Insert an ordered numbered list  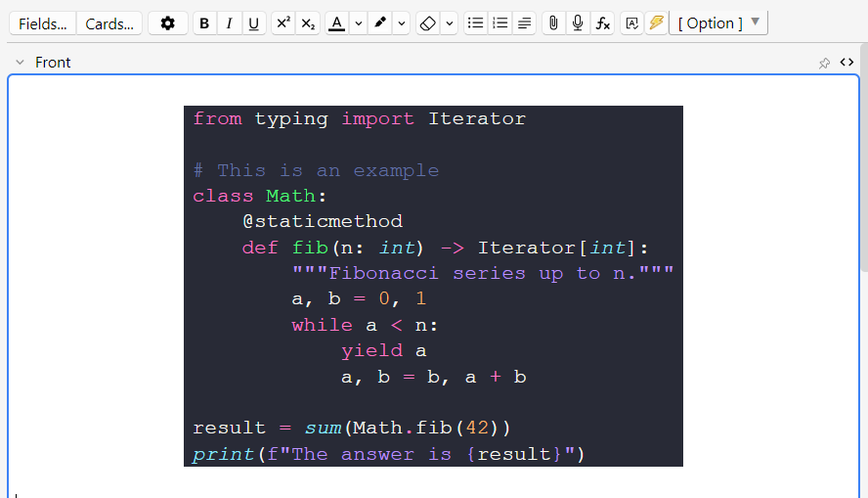(x=499, y=23)
